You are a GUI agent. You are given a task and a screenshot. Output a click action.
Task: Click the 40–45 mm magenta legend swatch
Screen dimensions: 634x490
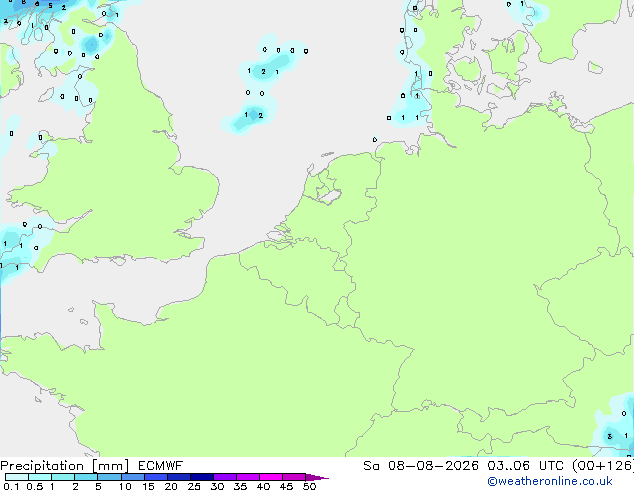click(x=271, y=477)
